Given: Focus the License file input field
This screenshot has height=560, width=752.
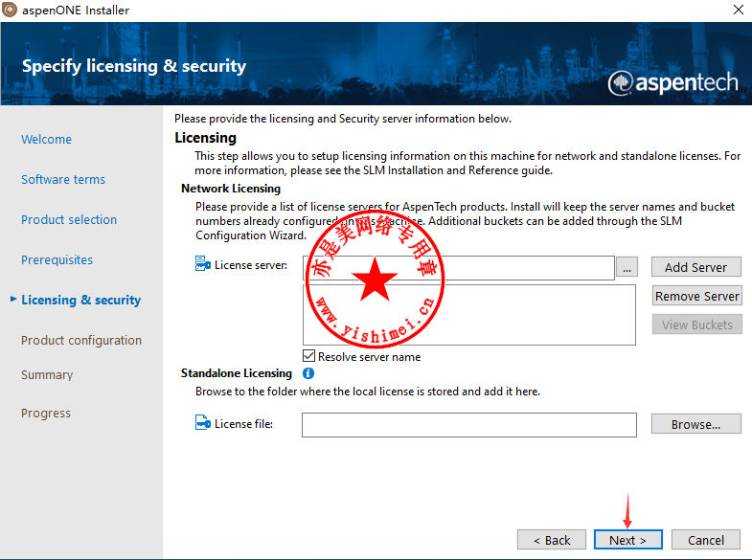Looking at the screenshot, I should click(469, 425).
